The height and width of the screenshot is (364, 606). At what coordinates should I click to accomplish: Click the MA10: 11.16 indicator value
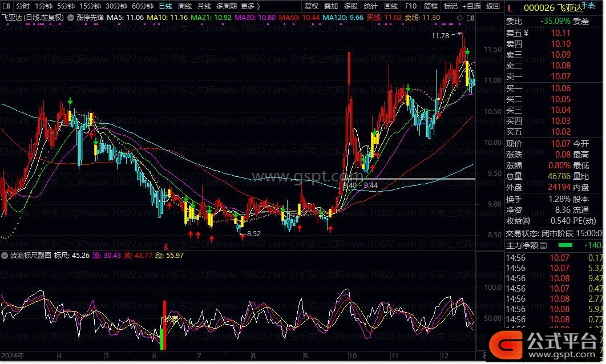coord(167,18)
